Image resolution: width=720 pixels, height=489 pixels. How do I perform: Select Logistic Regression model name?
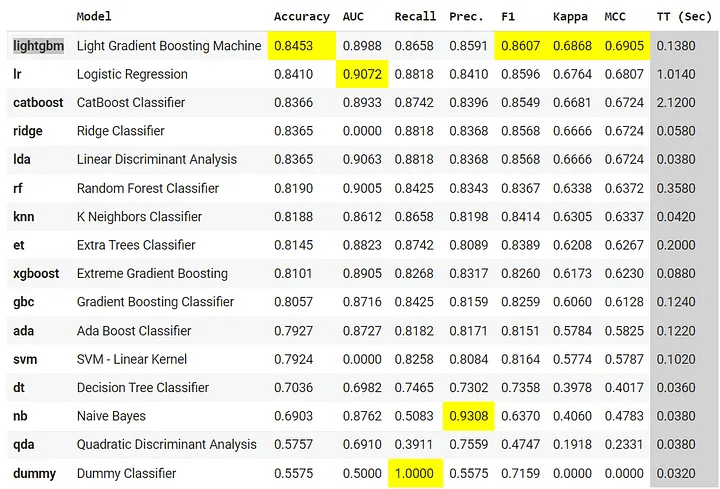[132, 74]
